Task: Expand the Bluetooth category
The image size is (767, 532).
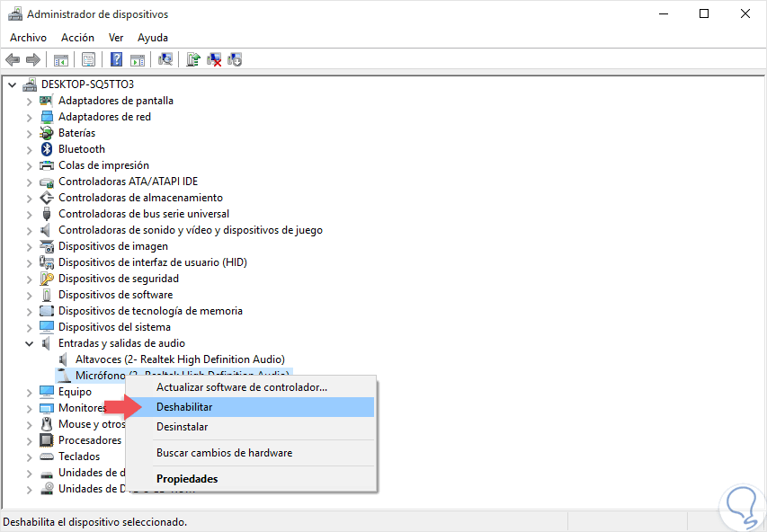Action: (x=30, y=149)
